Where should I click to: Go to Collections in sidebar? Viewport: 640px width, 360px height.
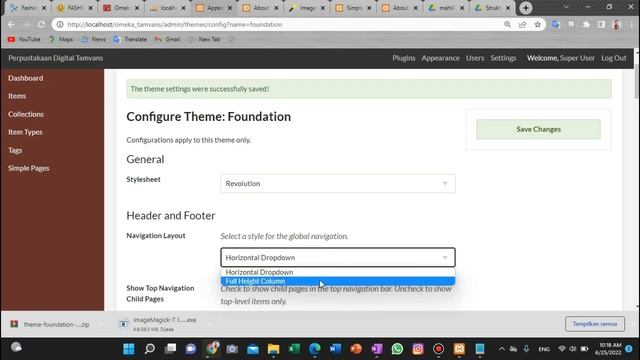click(26, 114)
